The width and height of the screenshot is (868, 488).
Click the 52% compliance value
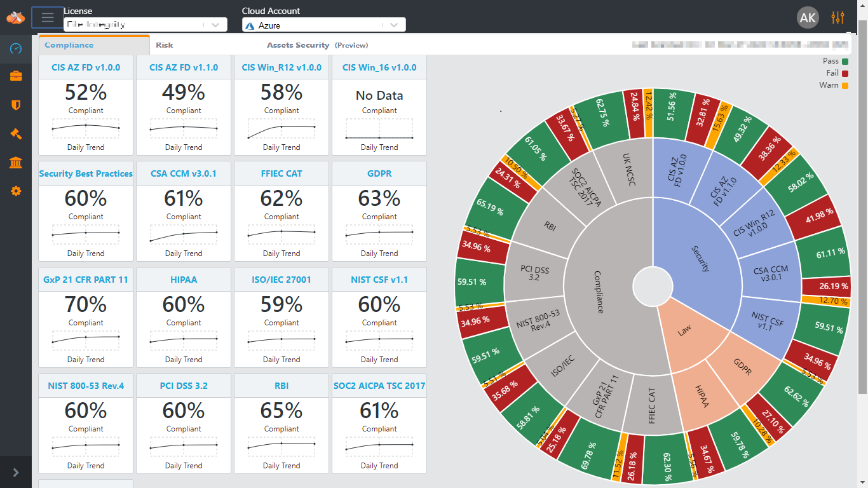(86, 93)
